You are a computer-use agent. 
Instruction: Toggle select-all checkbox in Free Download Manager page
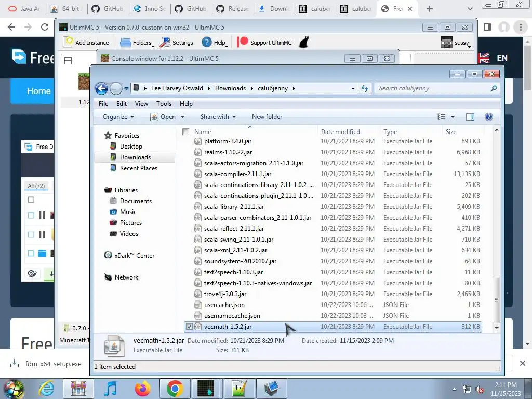pyautogui.click(x=31, y=200)
